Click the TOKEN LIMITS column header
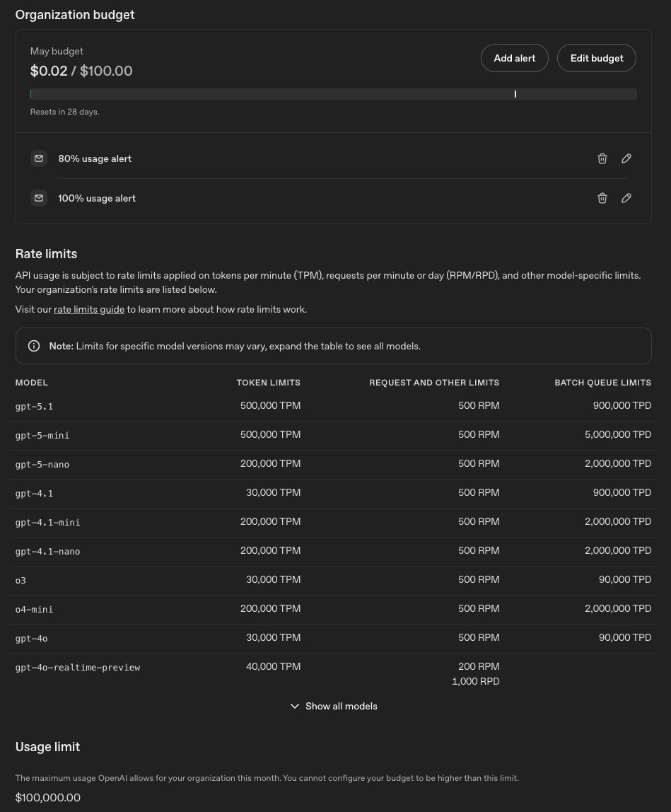The width and height of the screenshot is (671, 812). (268, 383)
